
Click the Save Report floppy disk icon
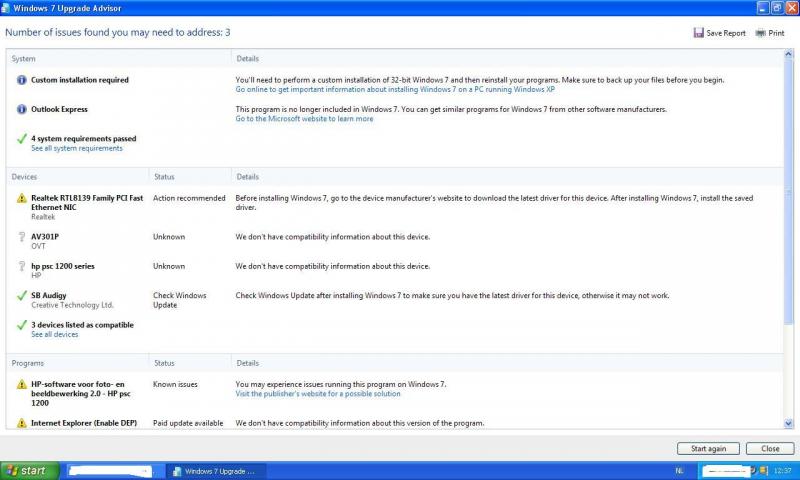pos(698,33)
